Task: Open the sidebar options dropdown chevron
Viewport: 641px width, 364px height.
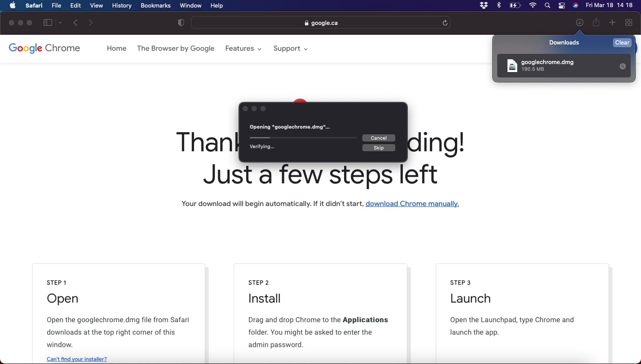Action: coord(60,23)
